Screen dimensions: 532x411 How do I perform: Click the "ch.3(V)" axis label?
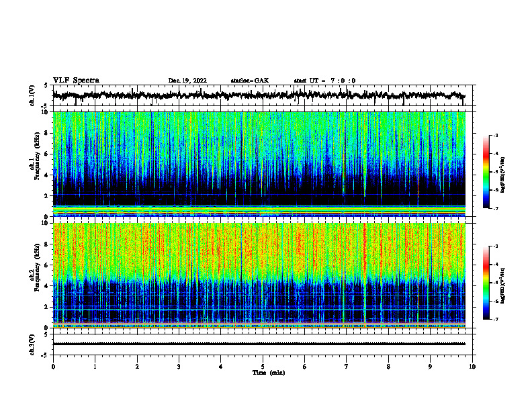click(x=32, y=345)
